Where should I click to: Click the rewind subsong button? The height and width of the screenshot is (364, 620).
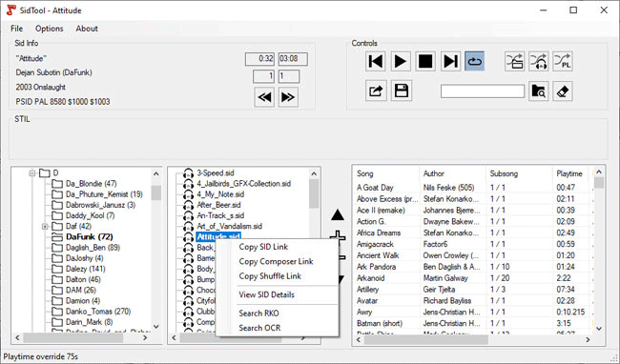click(x=264, y=97)
